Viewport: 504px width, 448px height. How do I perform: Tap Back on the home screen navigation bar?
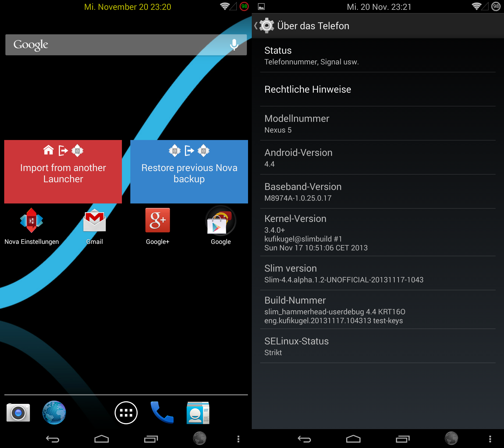[53, 439]
